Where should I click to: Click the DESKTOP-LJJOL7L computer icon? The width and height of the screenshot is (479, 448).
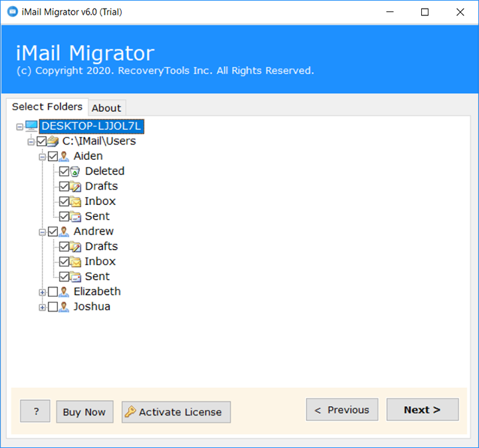[31, 126]
